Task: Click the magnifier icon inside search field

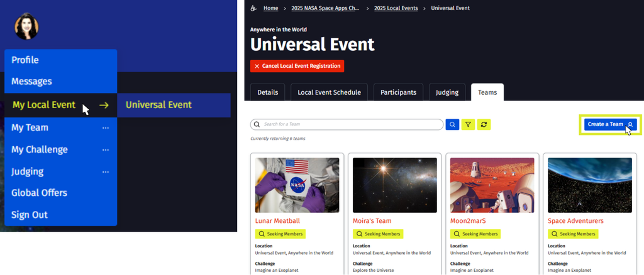Action: point(257,124)
